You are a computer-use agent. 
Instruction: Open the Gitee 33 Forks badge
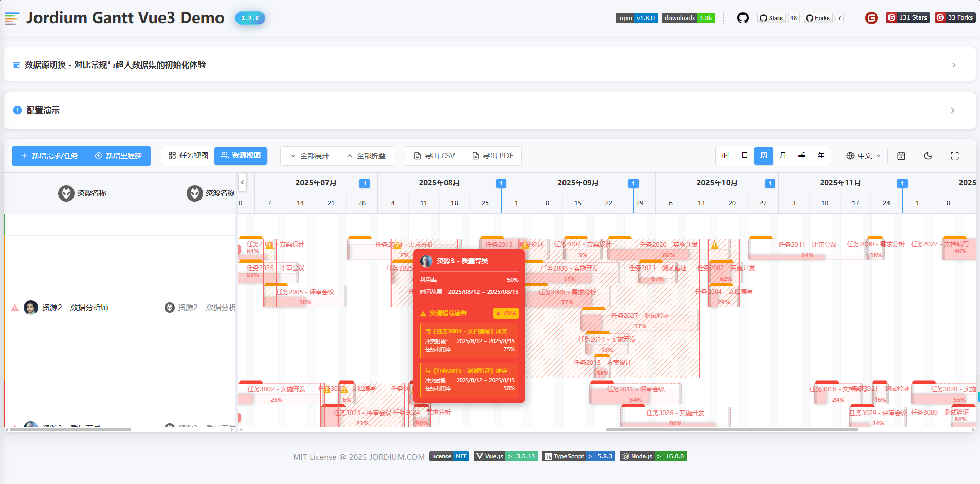(x=955, y=17)
